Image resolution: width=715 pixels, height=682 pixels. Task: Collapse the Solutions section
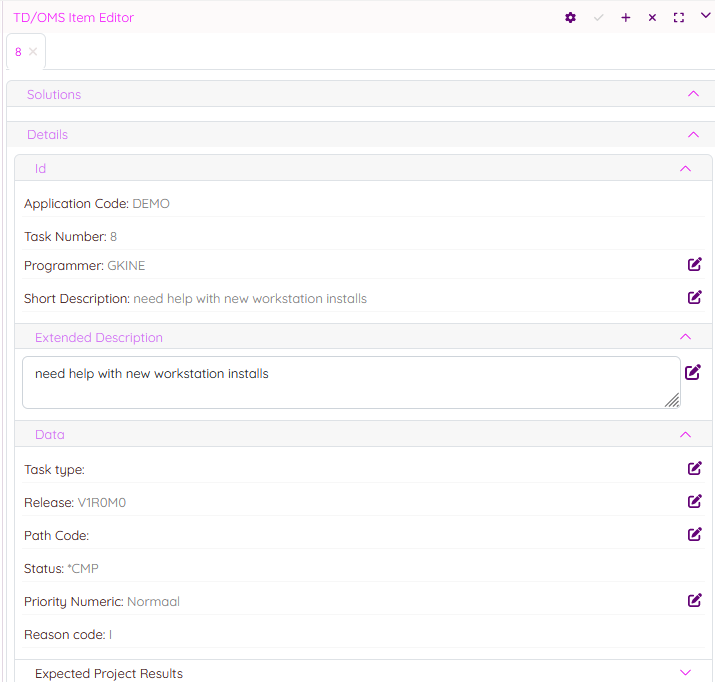pos(694,94)
